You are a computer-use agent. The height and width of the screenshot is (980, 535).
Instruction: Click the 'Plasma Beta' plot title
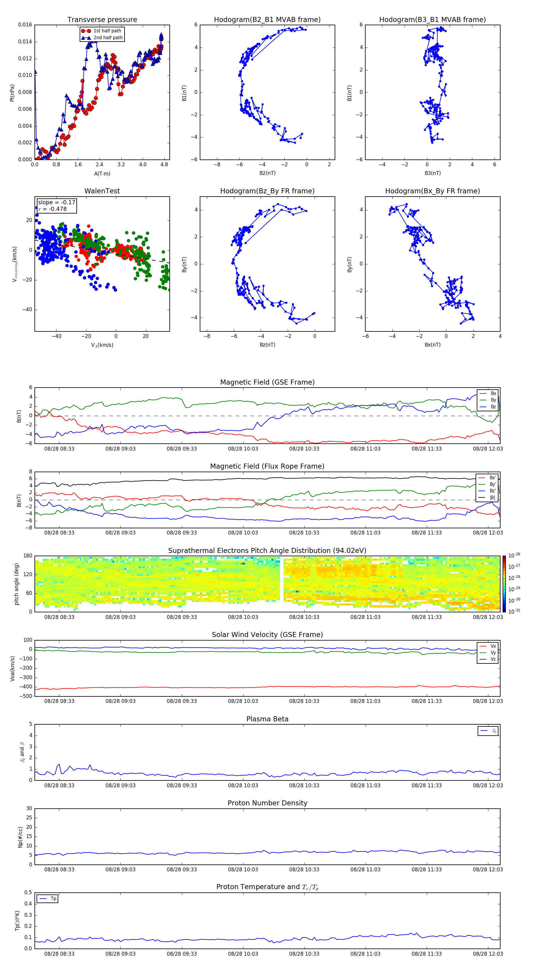point(267,719)
